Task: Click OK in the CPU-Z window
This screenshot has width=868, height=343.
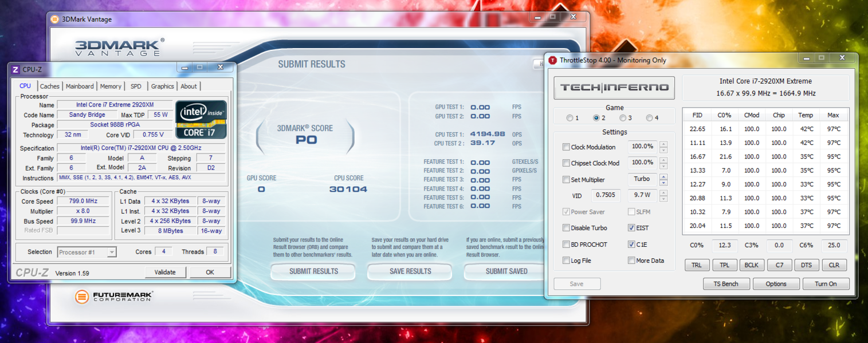Action: click(x=210, y=272)
